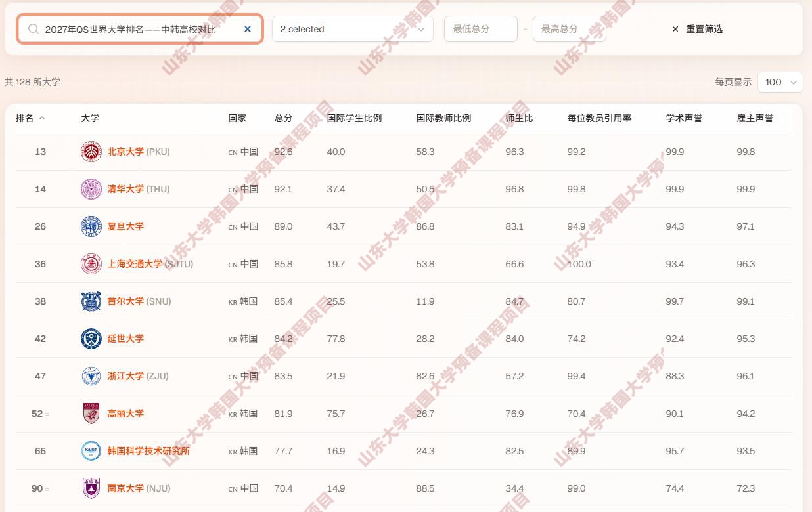Viewport: 812px width, 512px height.
Task: Click the sort arrow beside 排名
Action: [42, 118]
